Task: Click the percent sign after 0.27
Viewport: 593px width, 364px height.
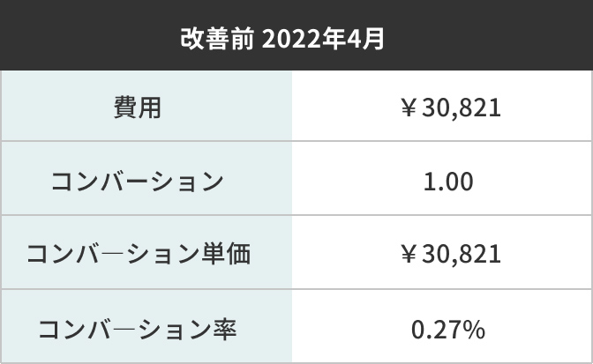Action: point(474,330)
